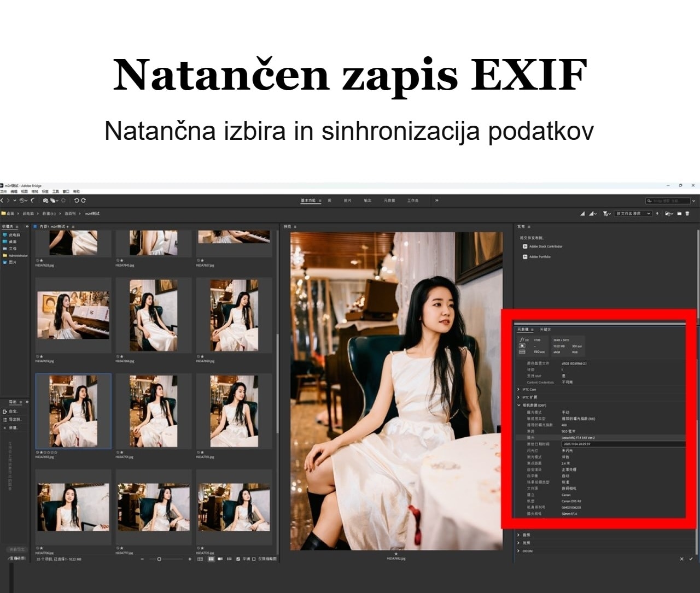Open 此电脑 in favorites
Screen dimensions: 700x593
pyautogui.click(x=14, y=235)
